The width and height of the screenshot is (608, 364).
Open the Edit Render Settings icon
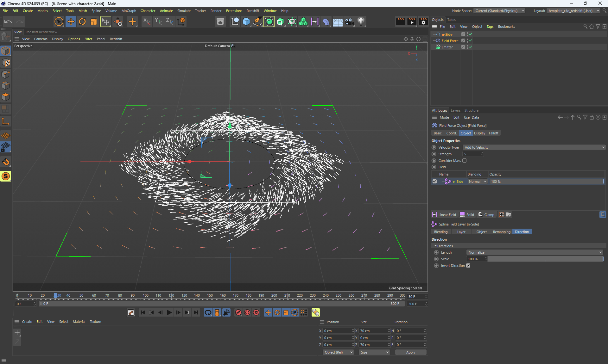point(423,22)
